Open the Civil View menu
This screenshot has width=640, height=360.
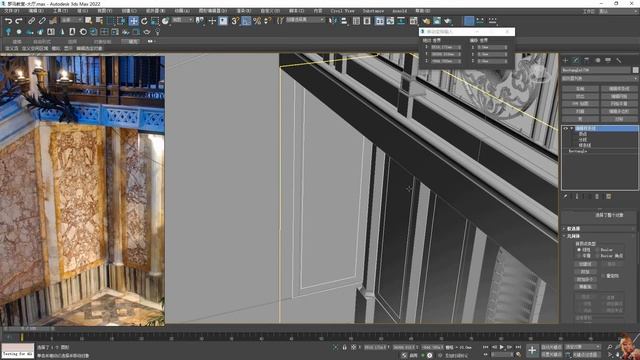[x=342, y=11]
